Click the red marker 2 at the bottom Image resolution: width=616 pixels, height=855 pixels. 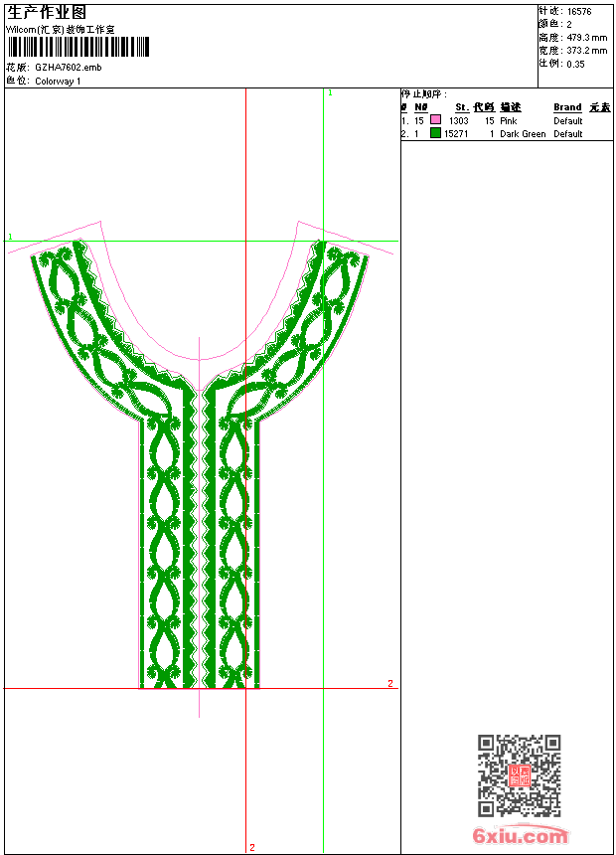click(252, 847)
